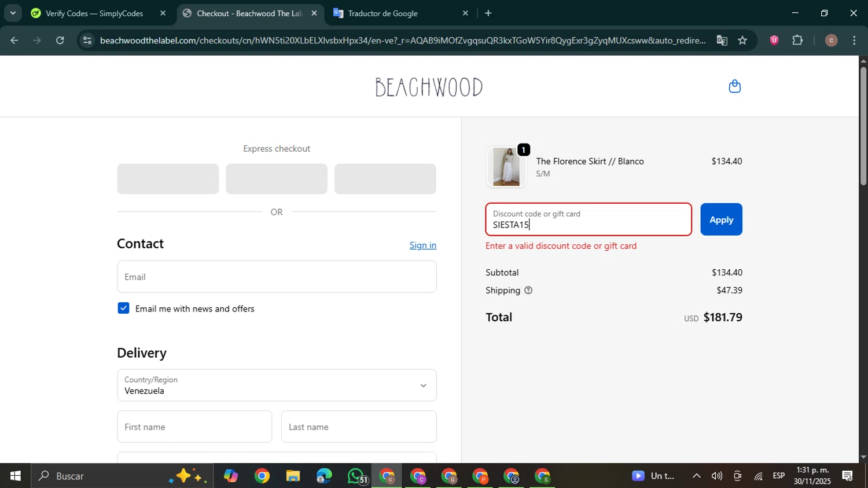
Task: Close the Traductor de Google tab
Action: click(x=465, y=13)
